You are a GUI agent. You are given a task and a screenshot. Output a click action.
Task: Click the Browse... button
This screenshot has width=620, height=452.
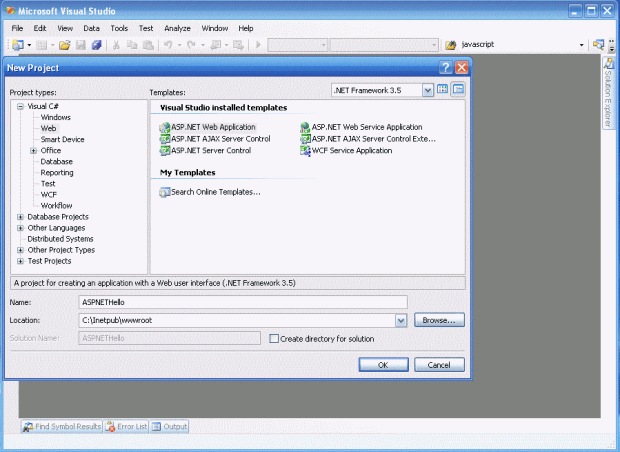[x=439, y=320]
